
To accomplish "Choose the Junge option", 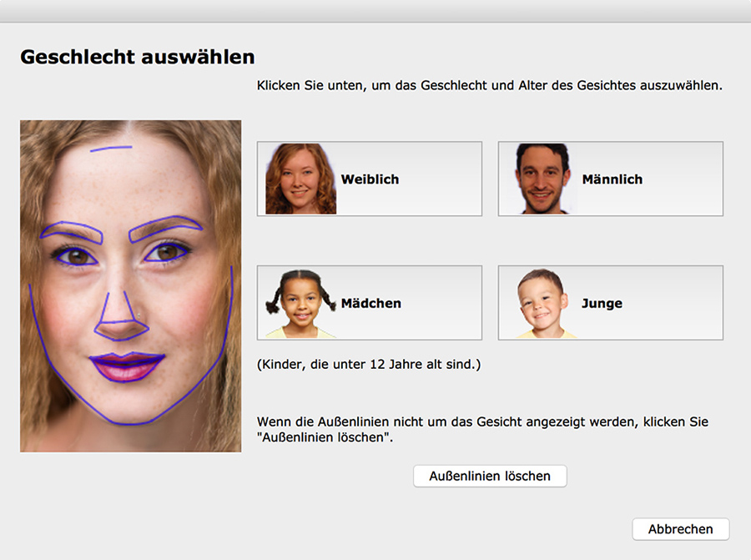I will [611, 303].
